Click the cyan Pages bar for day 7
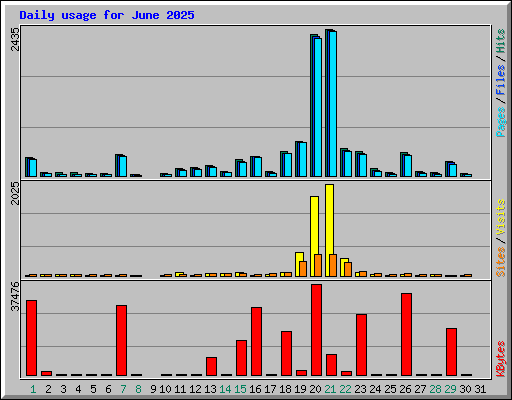 [123, 166]
